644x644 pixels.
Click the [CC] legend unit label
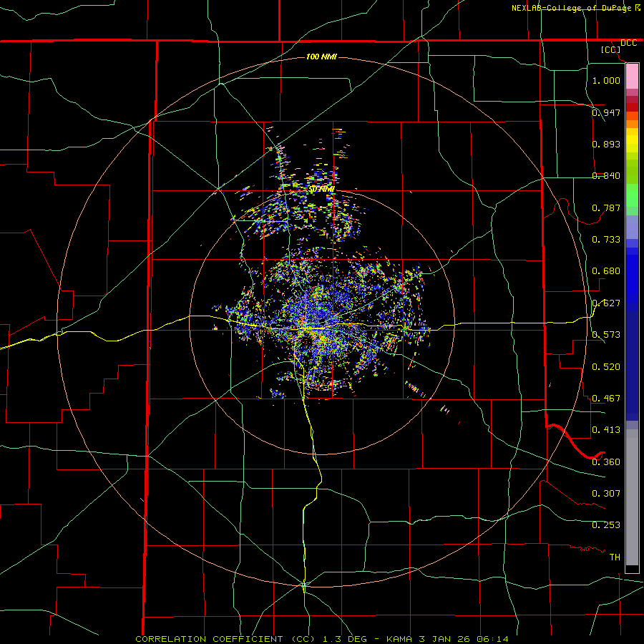tap(611, 49)
